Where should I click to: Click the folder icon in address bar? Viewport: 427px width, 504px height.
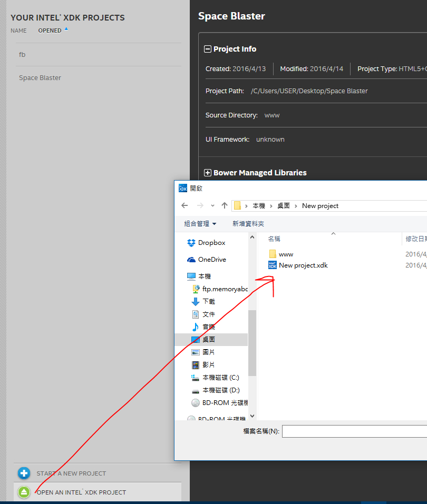point(237,205)
